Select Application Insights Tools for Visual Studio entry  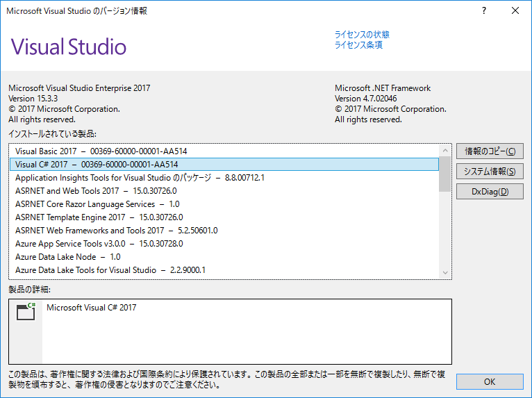pos(224,178)
